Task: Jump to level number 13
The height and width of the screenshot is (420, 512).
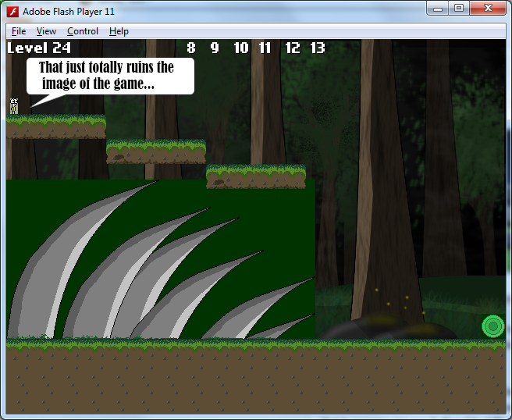Action: (317, 48)
